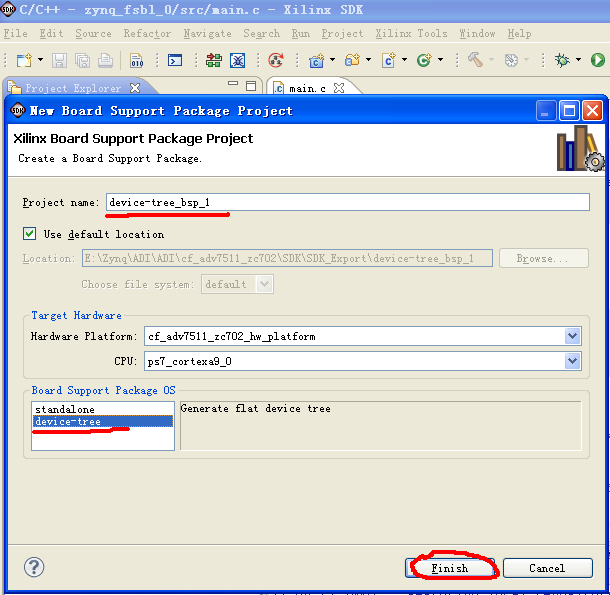610x595 pixels.
Task: Open the console terminal toolbar icon
Action: 175,60
